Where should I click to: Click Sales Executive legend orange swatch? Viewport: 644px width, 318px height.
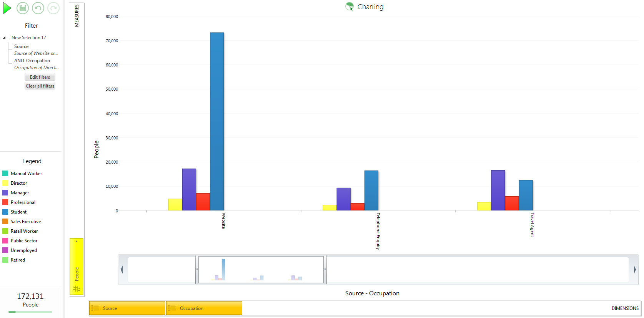[5, 222]
